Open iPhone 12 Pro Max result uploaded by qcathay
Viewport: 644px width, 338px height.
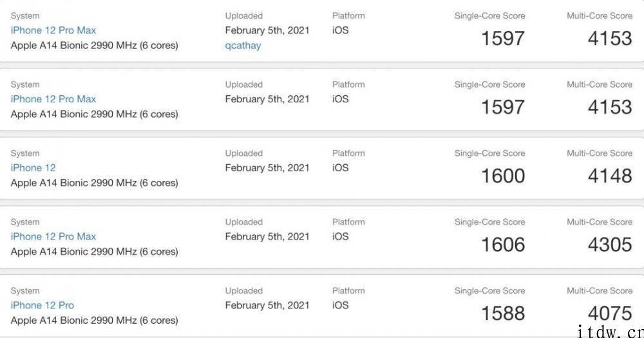53,30
